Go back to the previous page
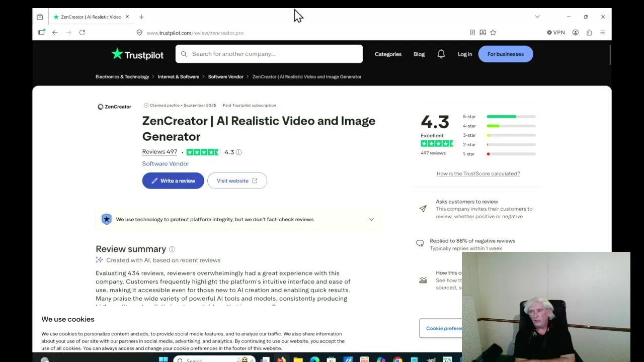 55,33
